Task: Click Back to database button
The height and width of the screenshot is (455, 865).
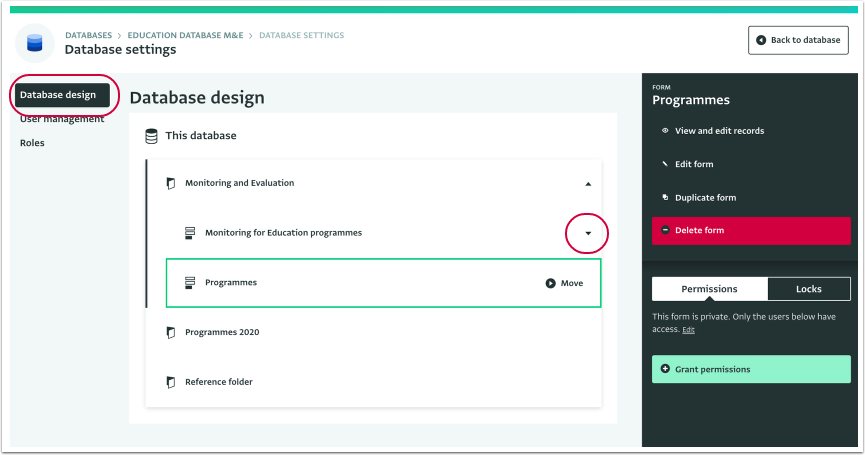Action: (x=798, y=40)
